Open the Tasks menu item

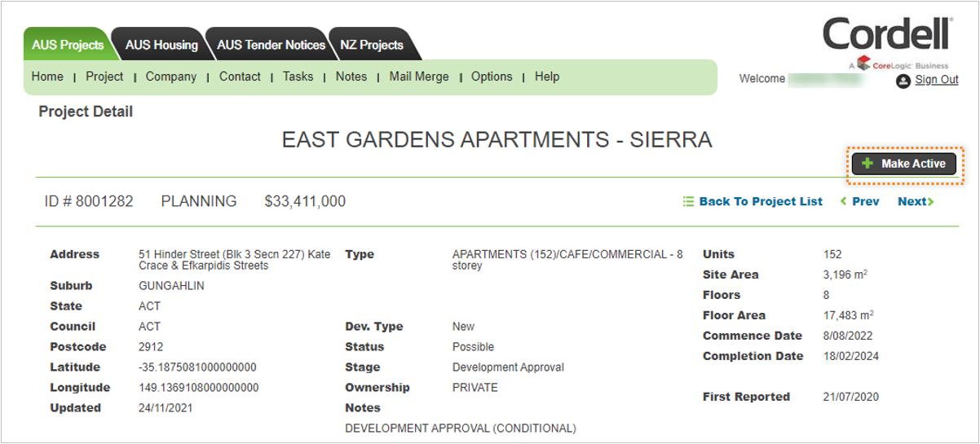pos(298,77)
